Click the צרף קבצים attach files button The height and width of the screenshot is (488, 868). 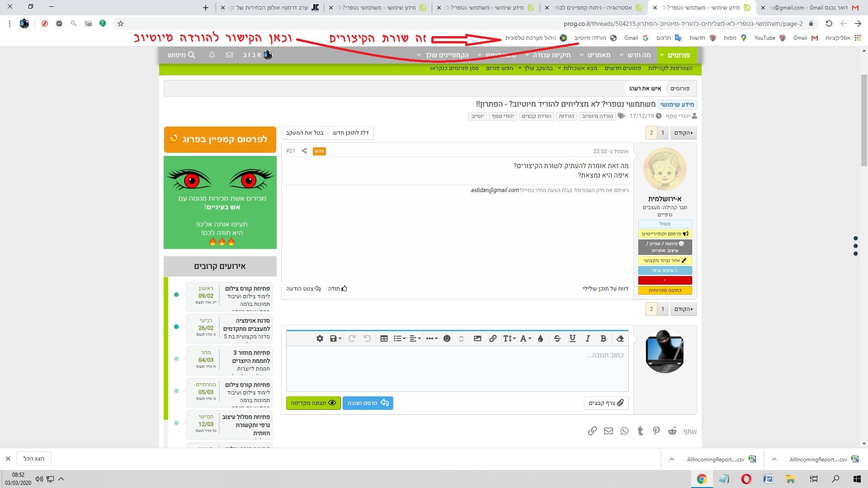[x=606, y=403]
